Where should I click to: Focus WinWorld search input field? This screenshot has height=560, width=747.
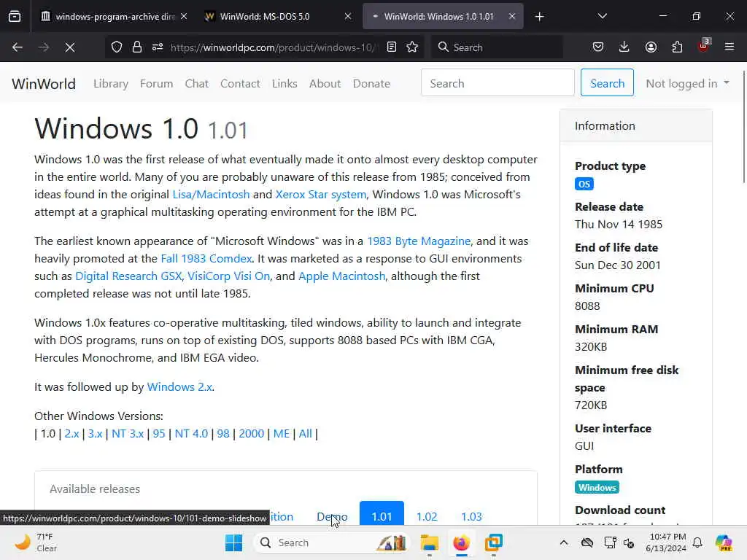pos(498,82)
